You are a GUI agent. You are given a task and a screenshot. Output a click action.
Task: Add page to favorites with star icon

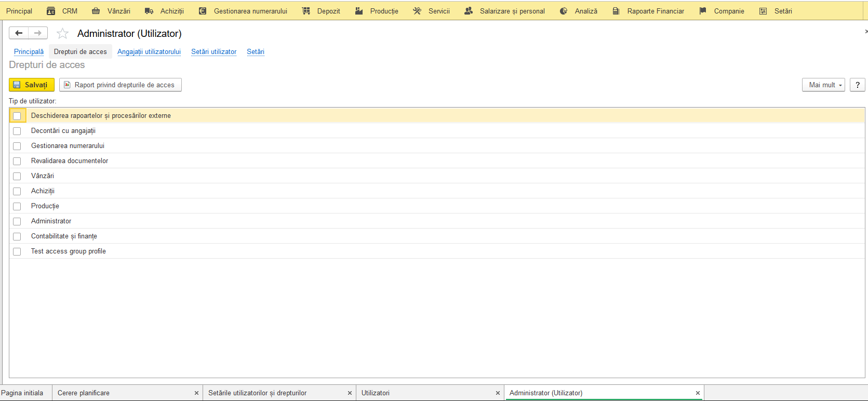pyautogui.click(x=62, y=34)
